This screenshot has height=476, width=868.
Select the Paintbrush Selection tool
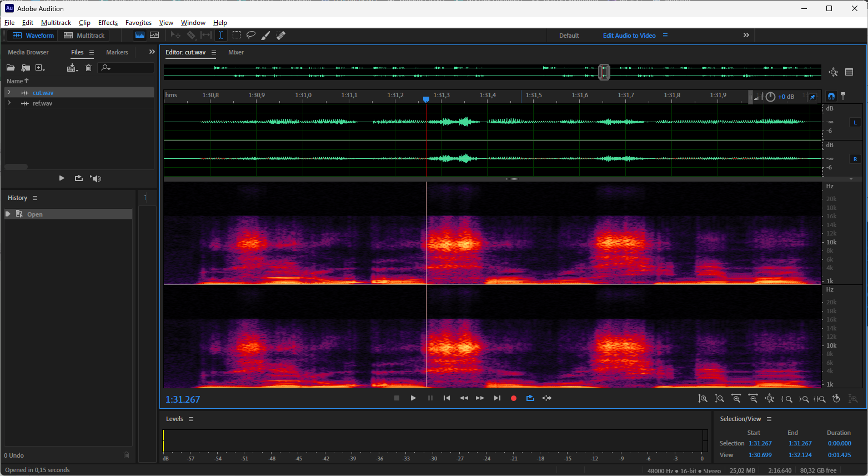tap(266, 36)
